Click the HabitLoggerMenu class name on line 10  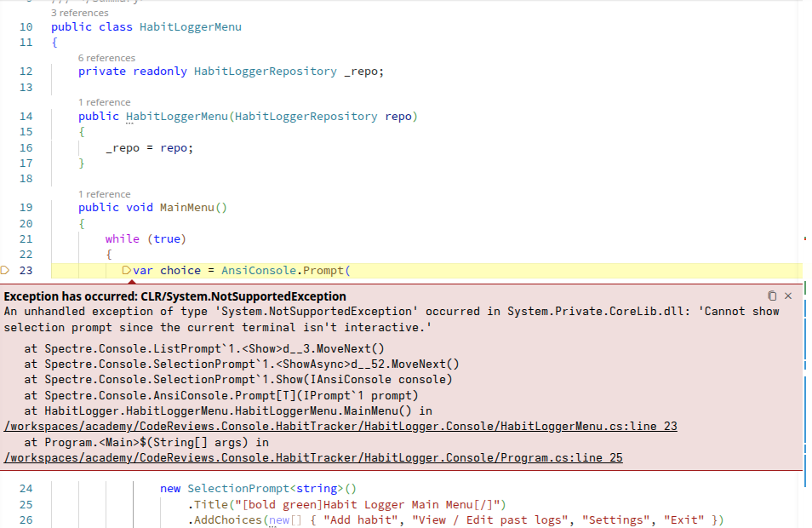pyautogui.click(x=191, y=27)
